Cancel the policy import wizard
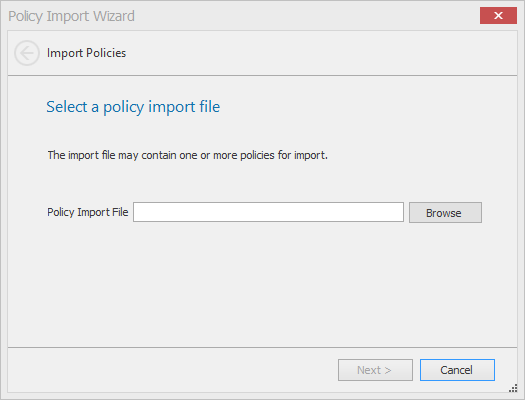 457,370
